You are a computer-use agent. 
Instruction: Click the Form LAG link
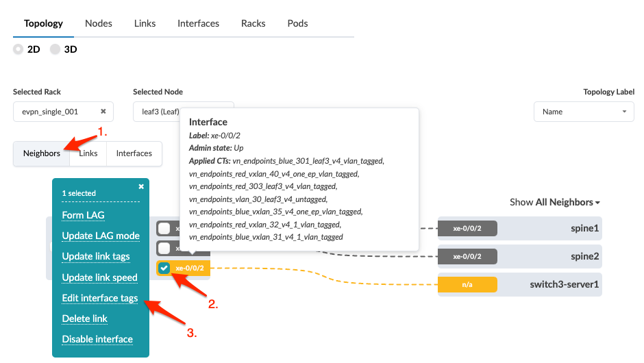[x=83, y=215]
